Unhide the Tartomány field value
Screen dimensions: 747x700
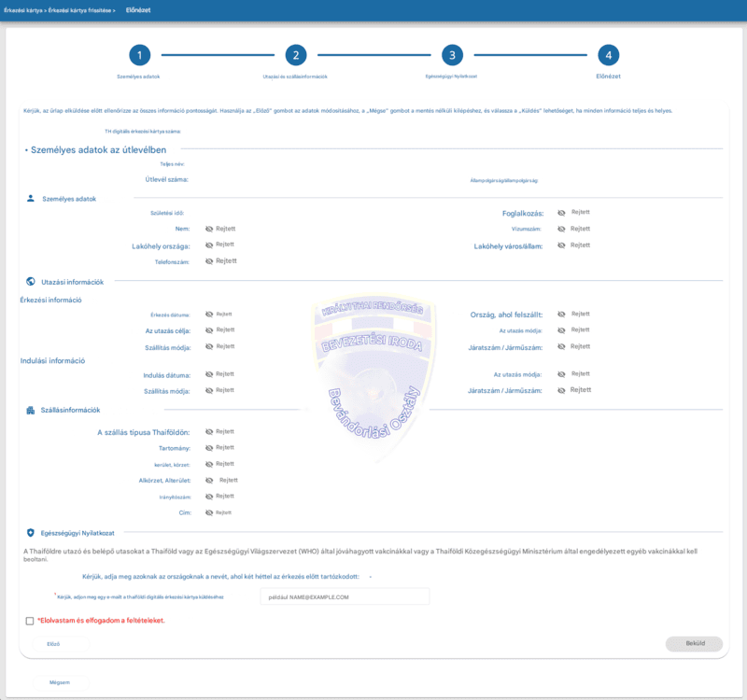[x=209, y=448]
